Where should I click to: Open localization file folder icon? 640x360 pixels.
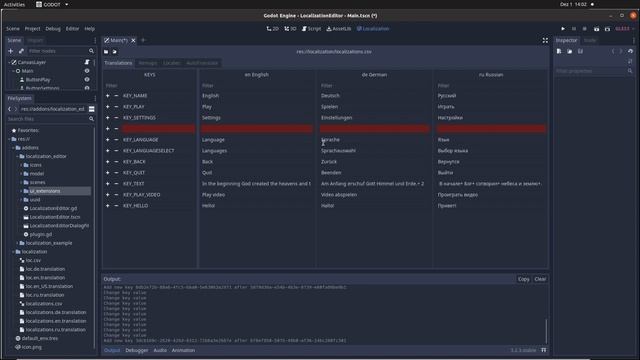pyautogui.click(x=106, y=52)
